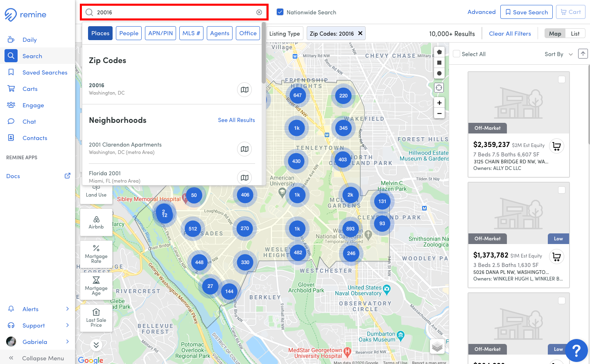Expand the Alerts submenu
The width and height of the screenshot is (590, 364).
pyautogui.click(x=68, y=309)
